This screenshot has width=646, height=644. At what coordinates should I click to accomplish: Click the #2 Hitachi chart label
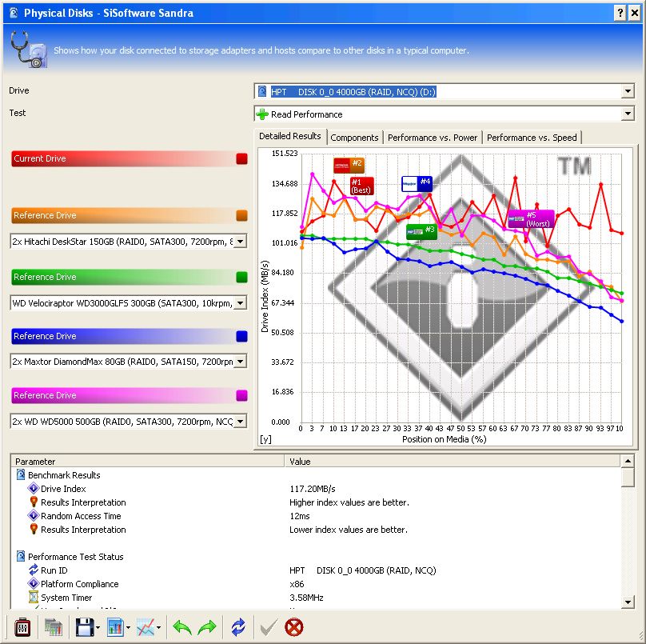349,165
